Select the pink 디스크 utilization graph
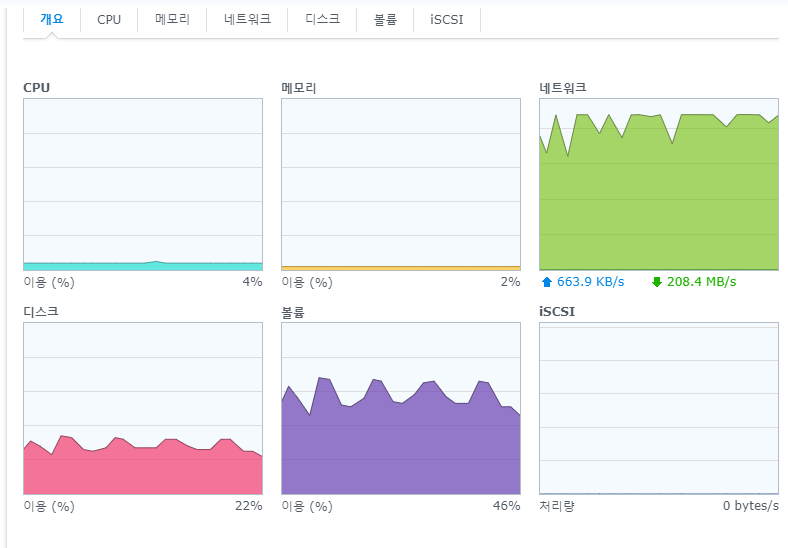 click(142, 408)
